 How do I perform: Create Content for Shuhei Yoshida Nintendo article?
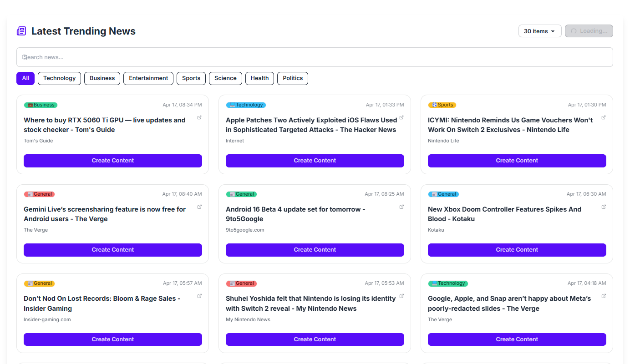pos(315,339)
